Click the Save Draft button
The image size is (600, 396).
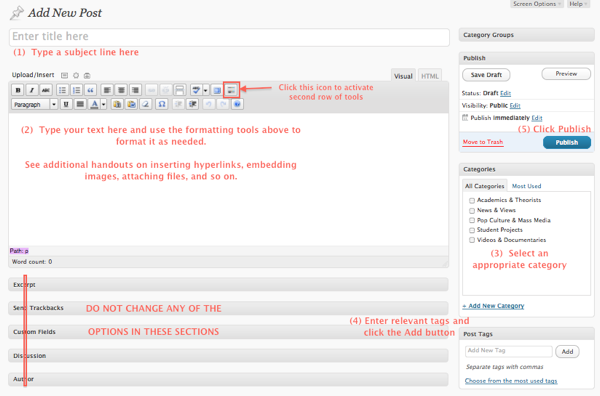486,75
